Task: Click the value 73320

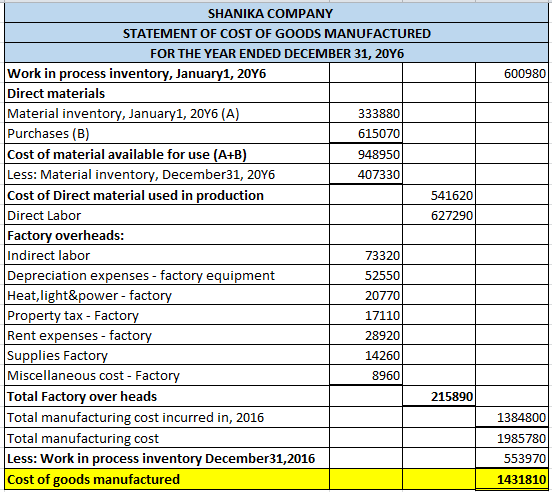Action: (x=382, y=256)
